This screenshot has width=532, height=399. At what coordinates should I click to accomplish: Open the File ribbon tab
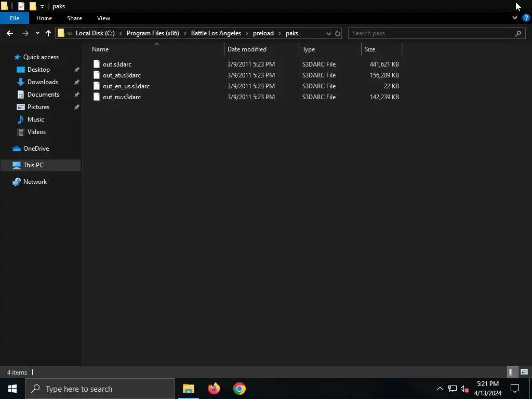point(15,18)
